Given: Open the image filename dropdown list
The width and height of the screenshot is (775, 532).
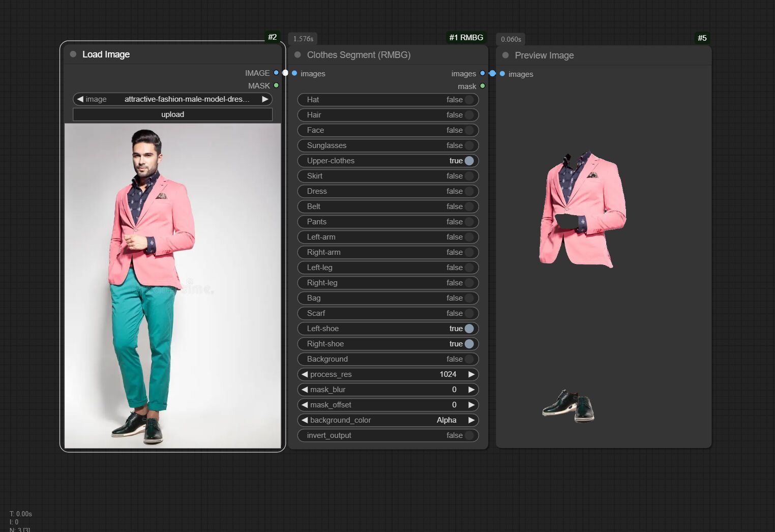Looking at the screenshot, I should [186, 99].
